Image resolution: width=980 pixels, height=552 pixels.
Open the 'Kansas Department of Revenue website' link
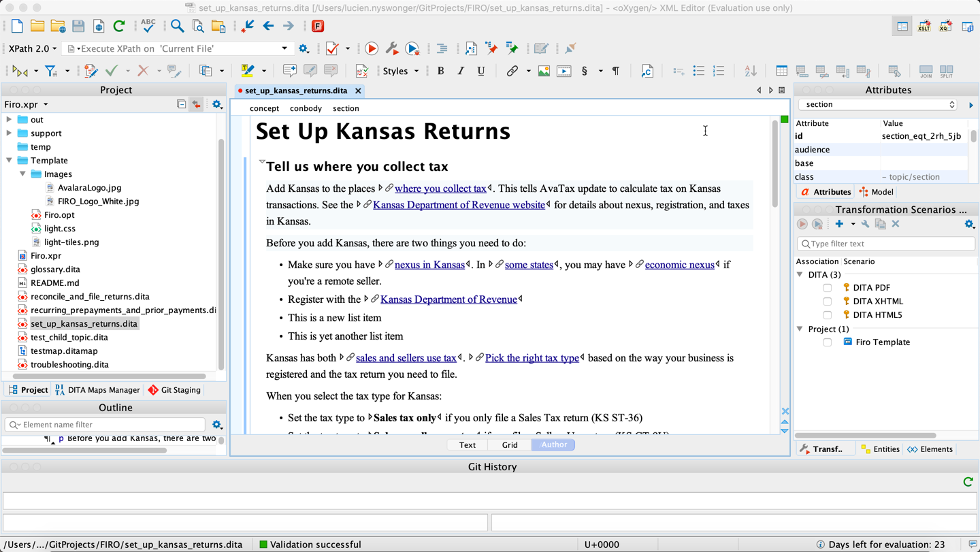(459, 205)
